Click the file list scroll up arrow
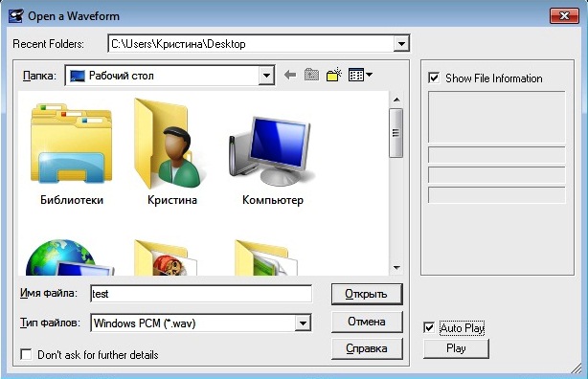588x379 pixels. [396, 100]
